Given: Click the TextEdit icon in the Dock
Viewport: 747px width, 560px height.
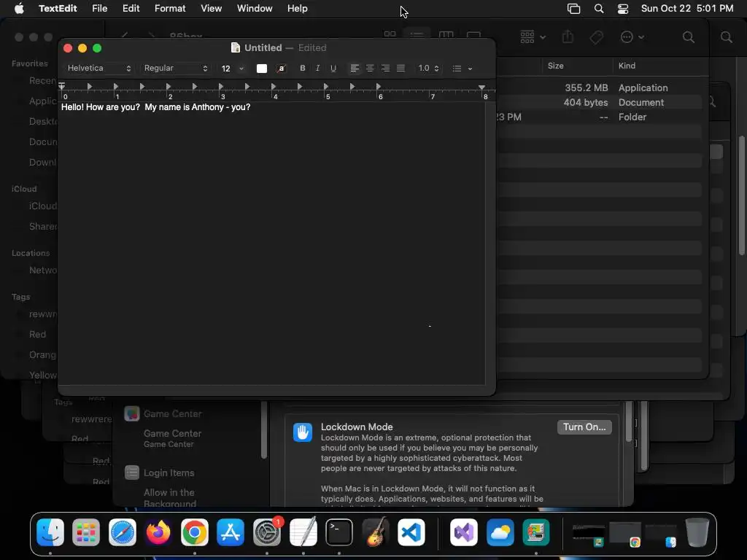Looking at the screenshot, I should (x=303, y=532).
